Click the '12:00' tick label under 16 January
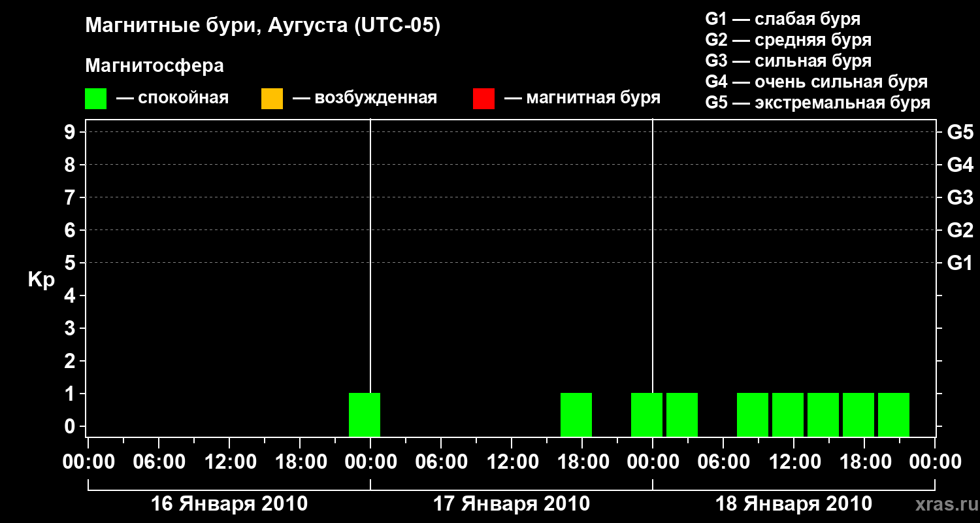This screenshot has width=980, height=523. pyautogui.click(x=229, y=462)
